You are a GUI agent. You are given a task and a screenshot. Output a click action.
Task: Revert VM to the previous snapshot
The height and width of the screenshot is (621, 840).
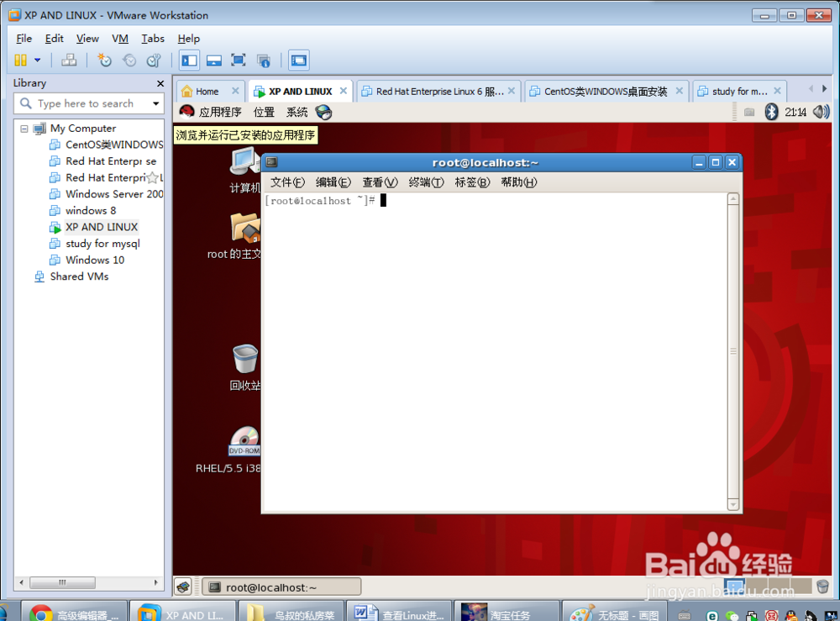pos(129,60)
